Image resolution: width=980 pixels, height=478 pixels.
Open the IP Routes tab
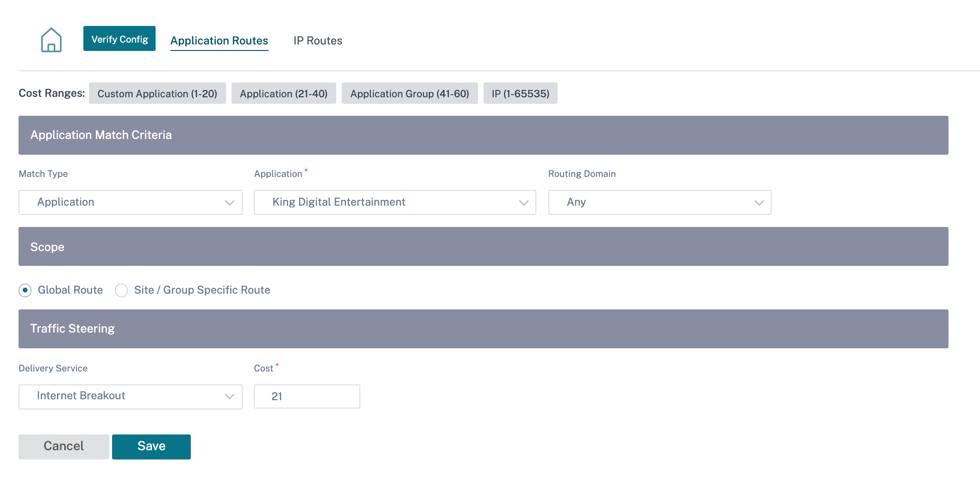coord(318,41)
